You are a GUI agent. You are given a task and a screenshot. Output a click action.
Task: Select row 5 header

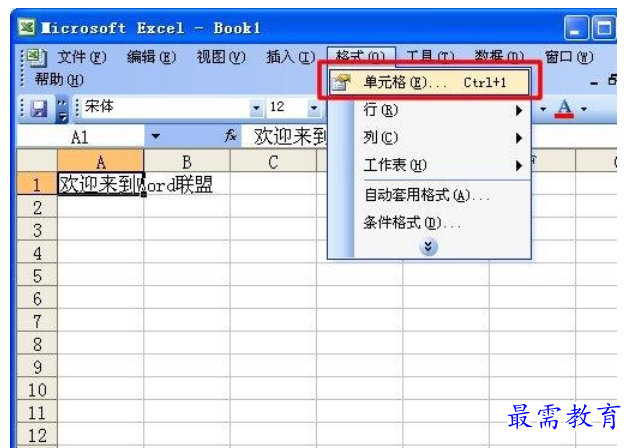click(x=37, y=276)
